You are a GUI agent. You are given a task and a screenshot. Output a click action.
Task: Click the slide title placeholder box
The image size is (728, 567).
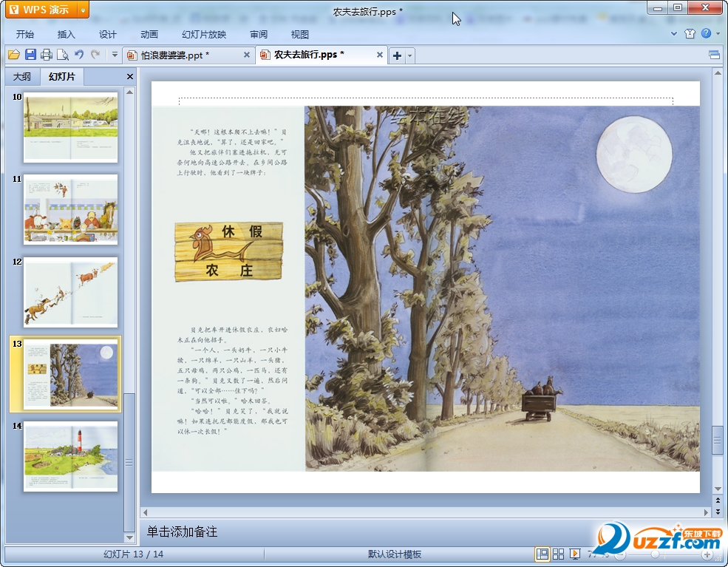point(426,101)
